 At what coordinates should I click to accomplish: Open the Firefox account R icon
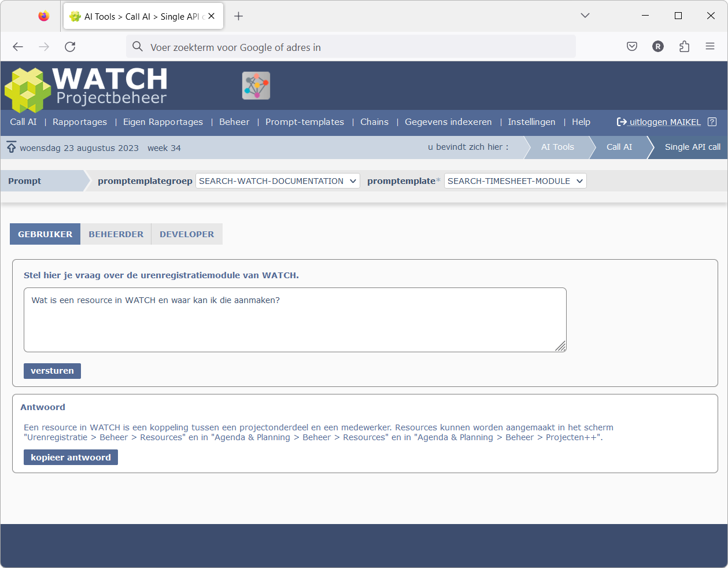click(658, 47)
